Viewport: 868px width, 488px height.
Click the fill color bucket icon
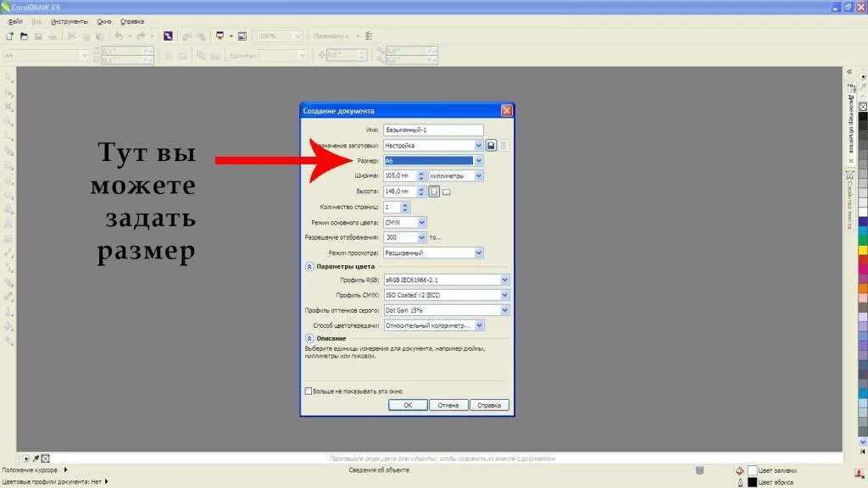(x=739, y=471)
